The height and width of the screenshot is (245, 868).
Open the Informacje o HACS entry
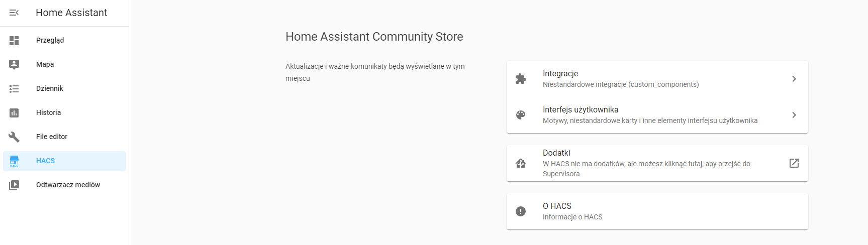[x=572, y=217]
